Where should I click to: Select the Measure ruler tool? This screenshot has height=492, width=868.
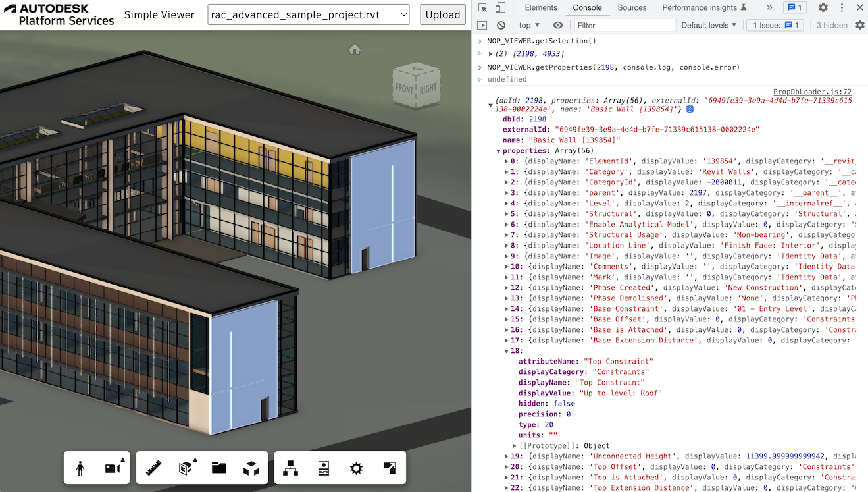pyautogui.click(x=154, y=468)
